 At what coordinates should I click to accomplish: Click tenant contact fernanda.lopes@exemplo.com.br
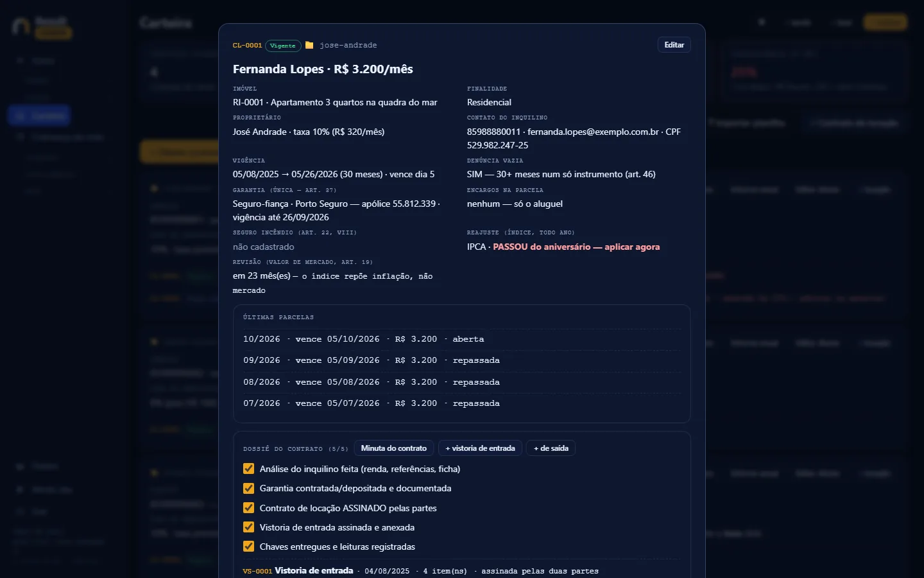tap(593, 132)
